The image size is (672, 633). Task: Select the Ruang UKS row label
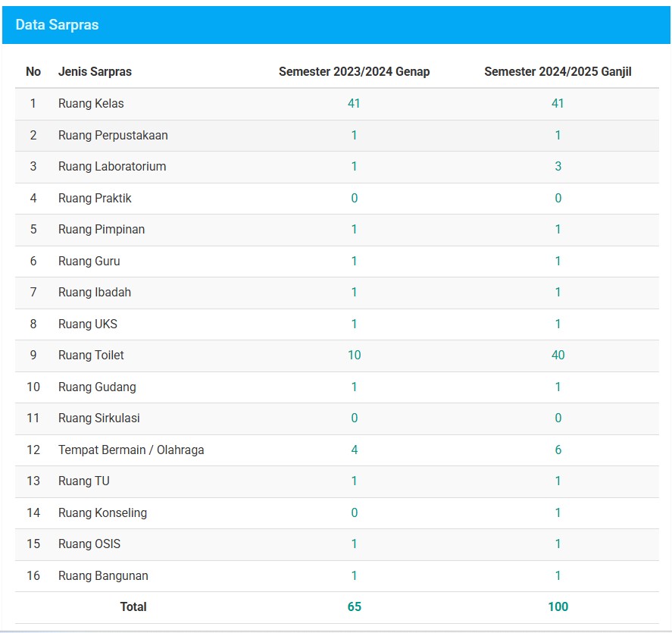(88, 324)
